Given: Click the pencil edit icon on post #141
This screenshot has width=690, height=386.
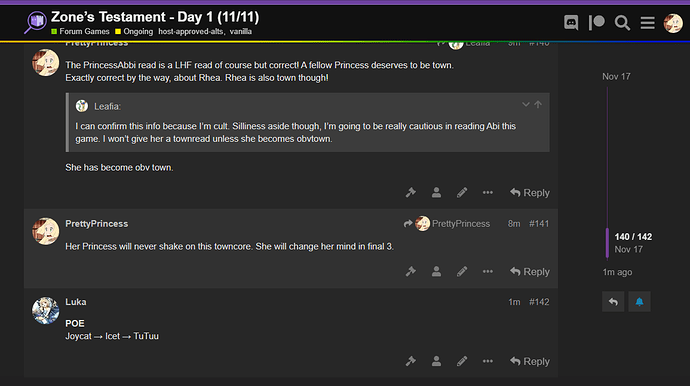Looking at the screenshot, I should click(x=462, y=272).
